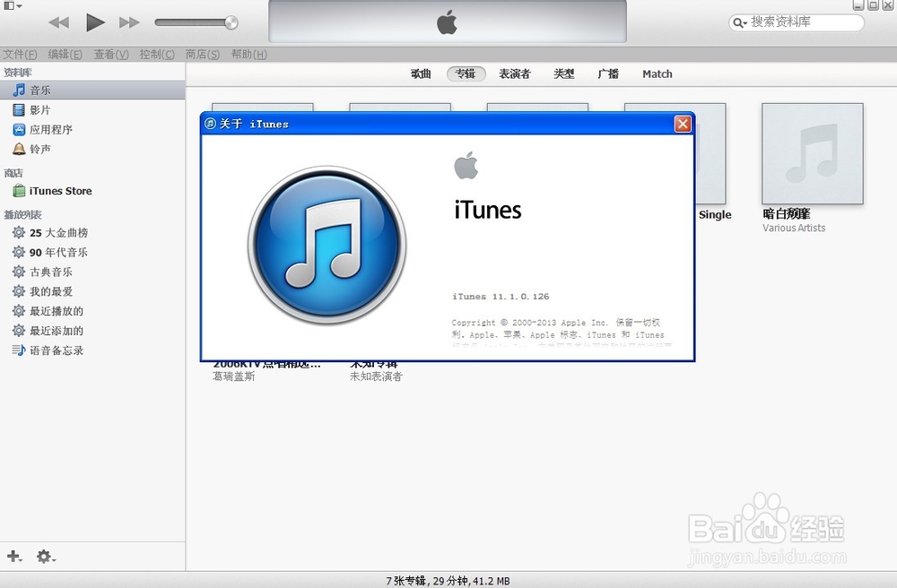Adjust the volume slider knob
The image size is (897, 588).
pyautogui.click(x=231, y=22)
